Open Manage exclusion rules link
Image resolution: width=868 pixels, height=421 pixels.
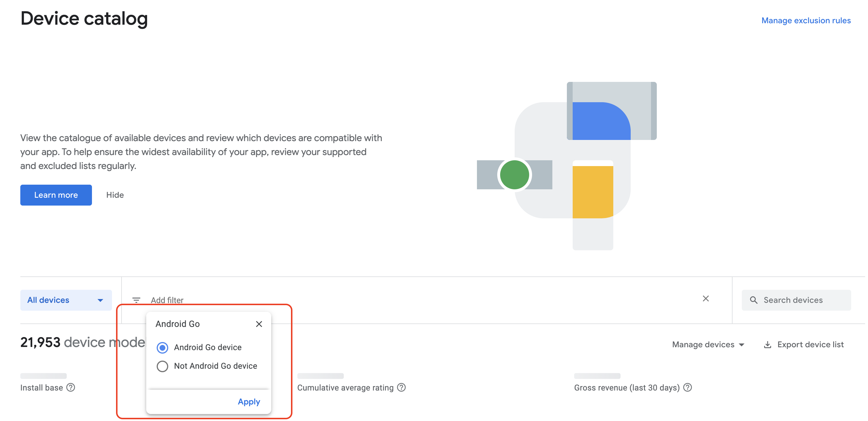[x=806, y=21]
